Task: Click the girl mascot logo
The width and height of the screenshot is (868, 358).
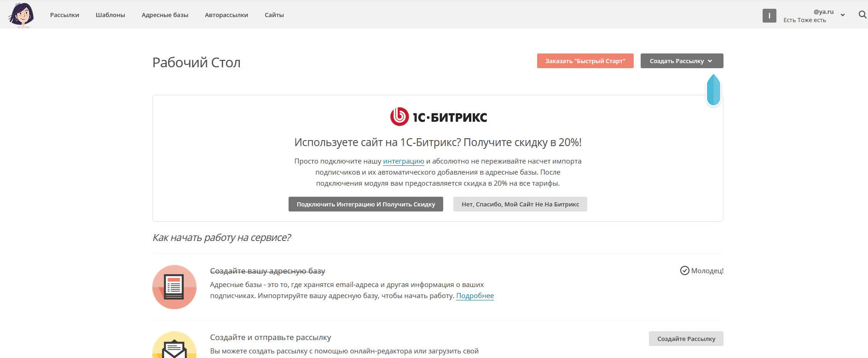Action: pos(21,15)
